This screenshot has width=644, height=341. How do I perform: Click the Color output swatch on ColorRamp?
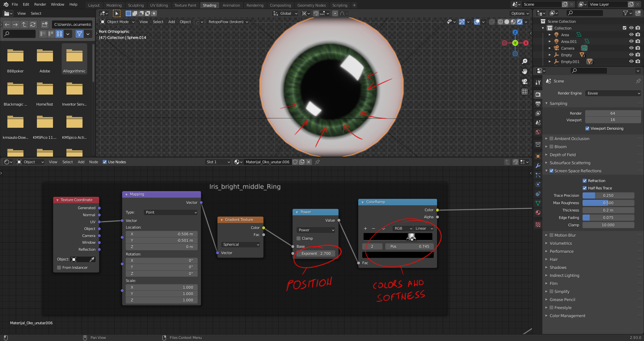pos(437,210)
